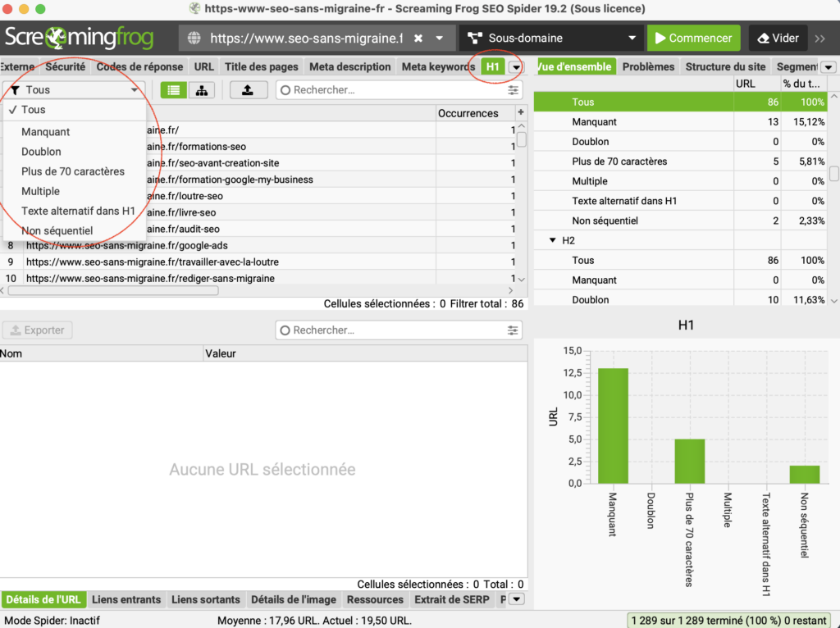
Task: Switch to the Externe tab
Action: coord(17,67)
